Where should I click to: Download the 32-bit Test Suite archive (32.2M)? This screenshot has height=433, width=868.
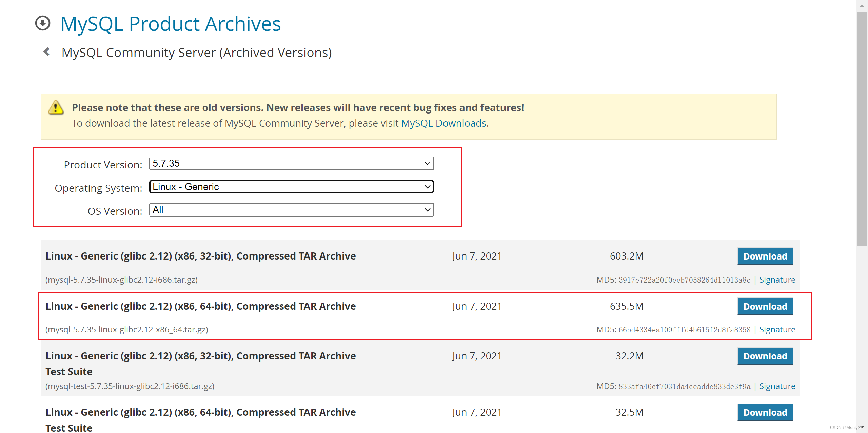[765, 356]
